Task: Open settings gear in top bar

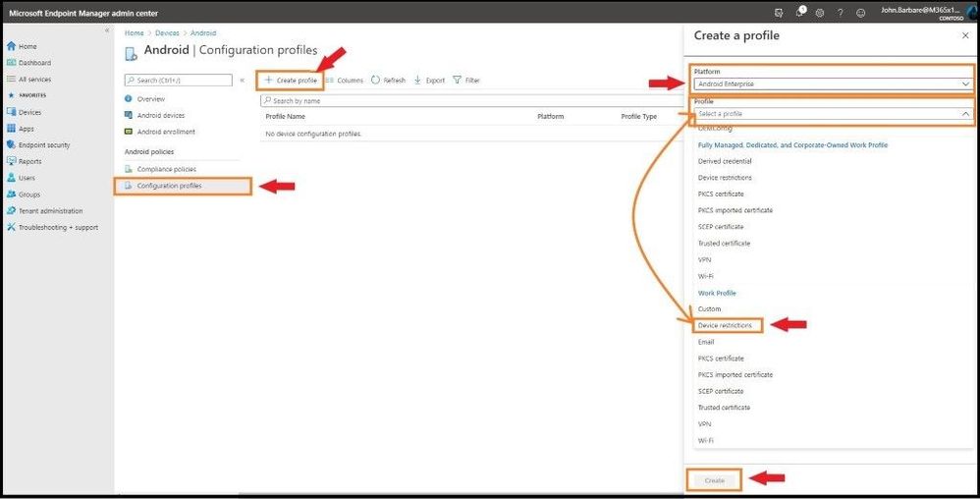Action: 820,13
